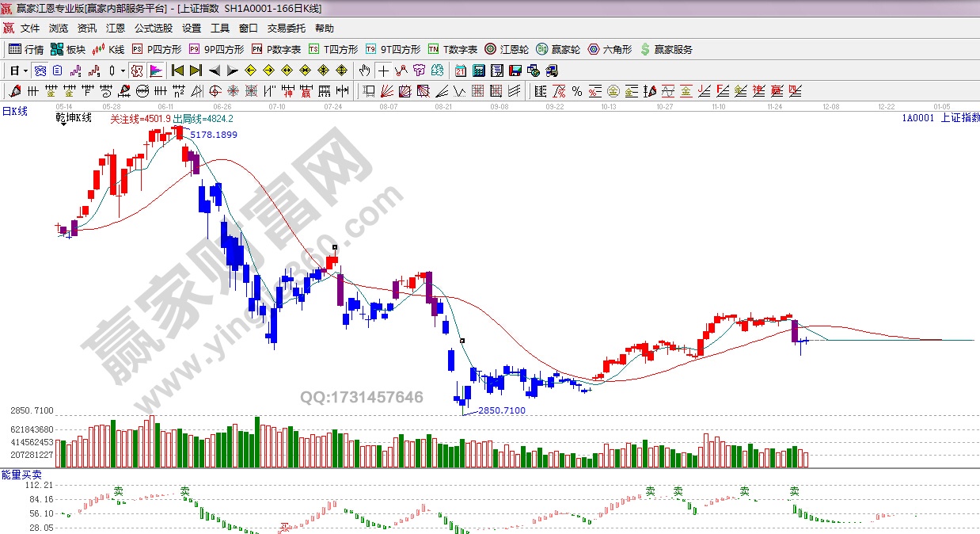Click the 六角形 hexagon chart icon

[x=610, y=49]
